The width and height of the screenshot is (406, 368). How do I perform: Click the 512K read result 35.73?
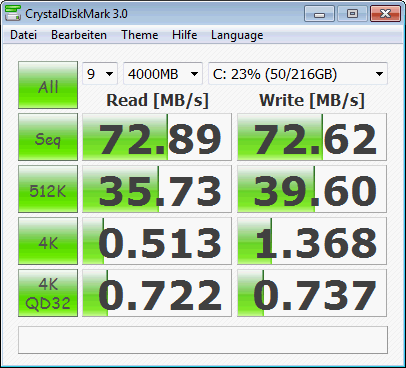[157, 189]
